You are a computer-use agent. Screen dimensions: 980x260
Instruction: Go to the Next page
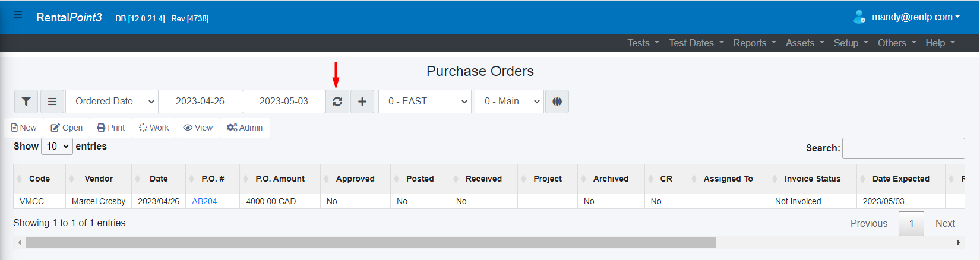(945, 223)
